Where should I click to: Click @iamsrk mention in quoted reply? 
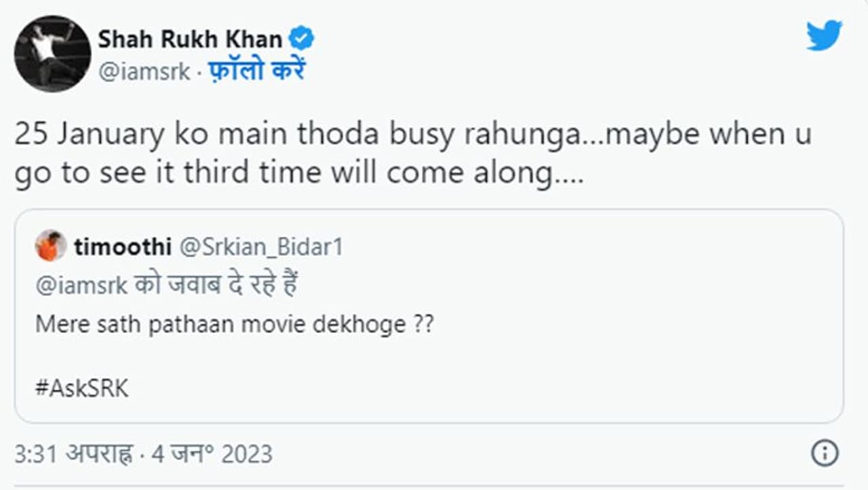click(81, 285)
